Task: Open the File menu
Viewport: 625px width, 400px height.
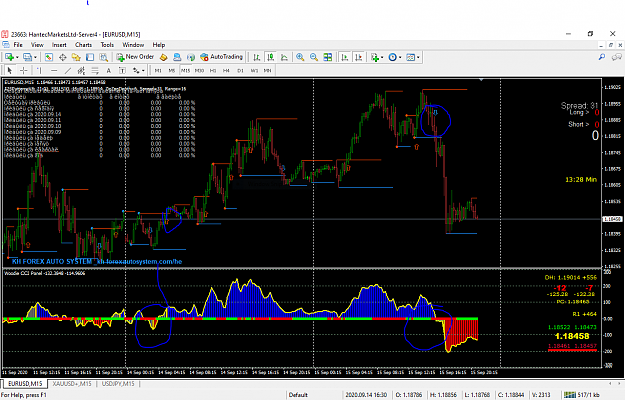Action: click(18, 45)
